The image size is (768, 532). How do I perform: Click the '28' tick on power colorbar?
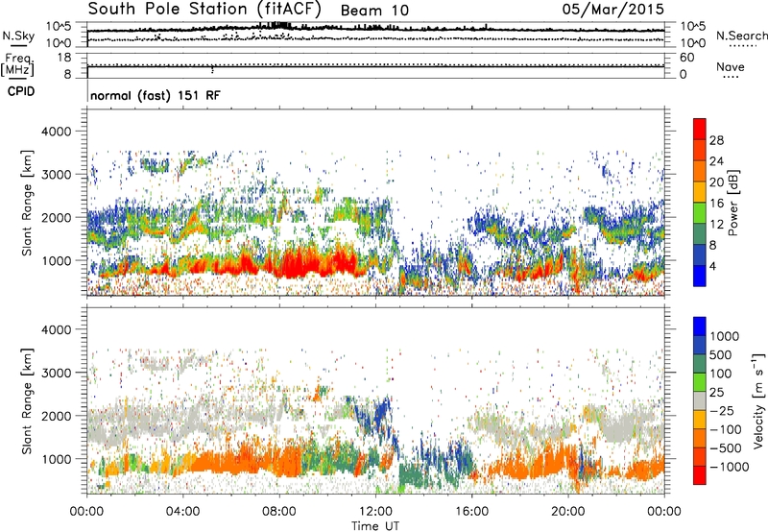[716, 140]
